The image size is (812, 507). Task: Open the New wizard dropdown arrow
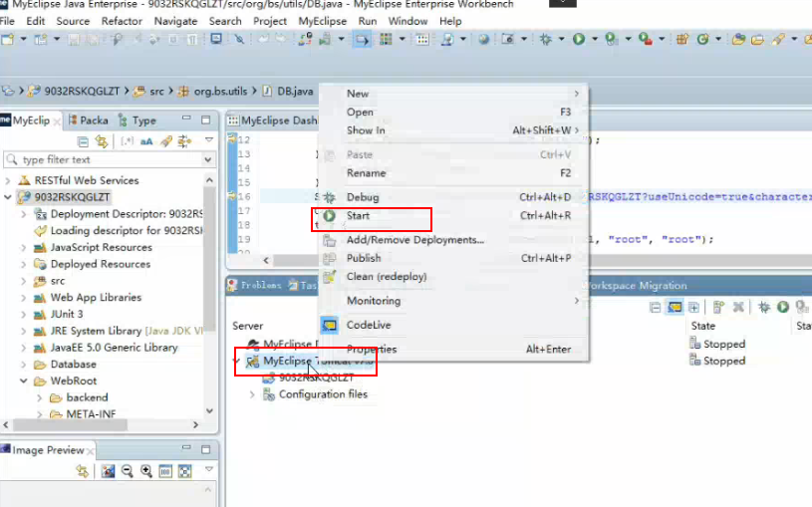click(23, 39)
